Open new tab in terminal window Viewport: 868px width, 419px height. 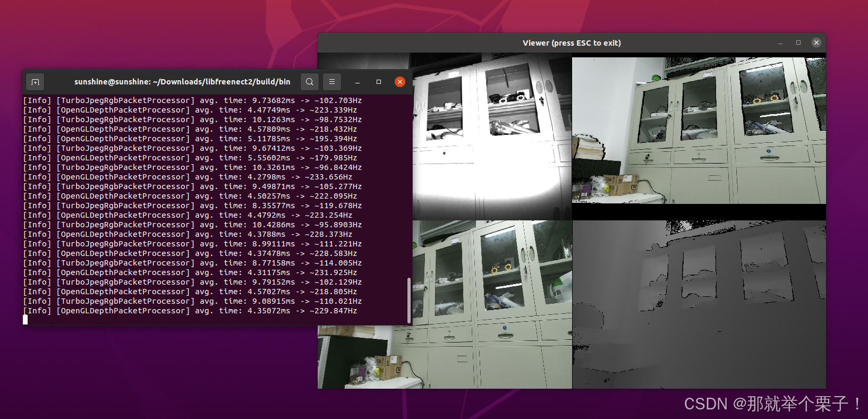click(36, 82)
